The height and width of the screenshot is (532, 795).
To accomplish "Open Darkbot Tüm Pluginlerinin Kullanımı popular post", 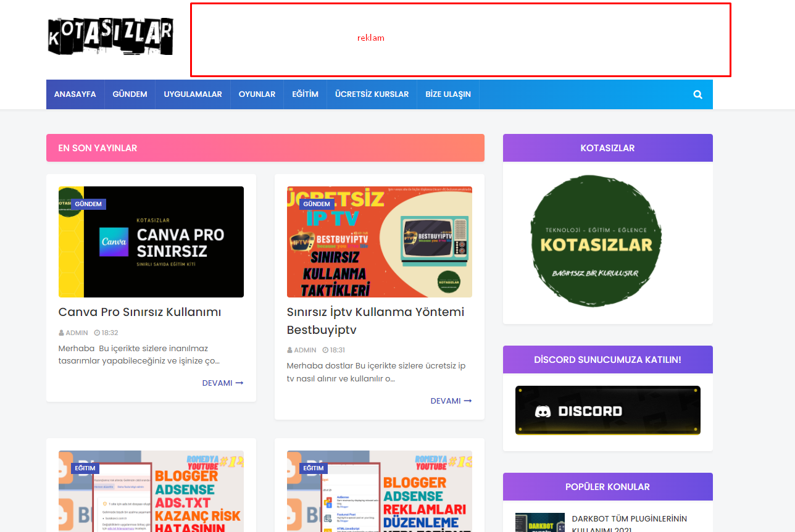I will [630, 524].
